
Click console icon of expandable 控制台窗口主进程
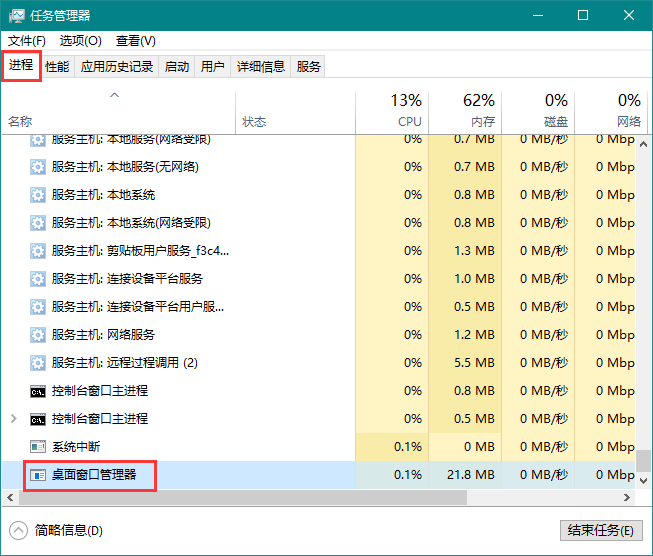tap(38, 419)
